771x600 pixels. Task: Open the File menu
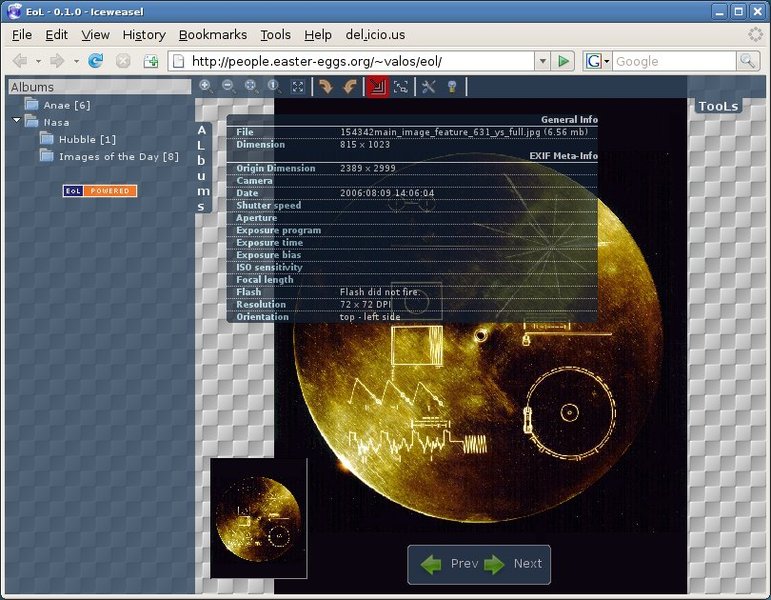tap(22, 35)
